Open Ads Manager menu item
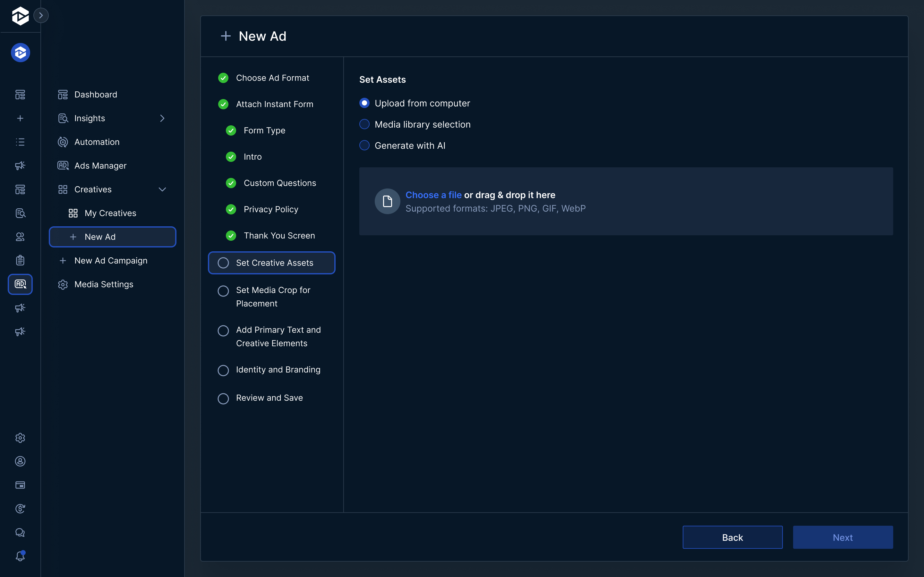 (100, 166)
